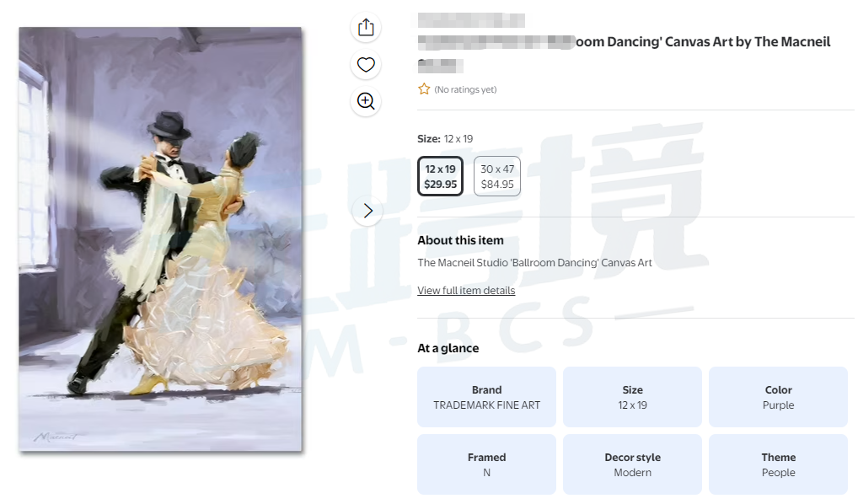Click the Brand Trademark Fine Art tile

486,397
